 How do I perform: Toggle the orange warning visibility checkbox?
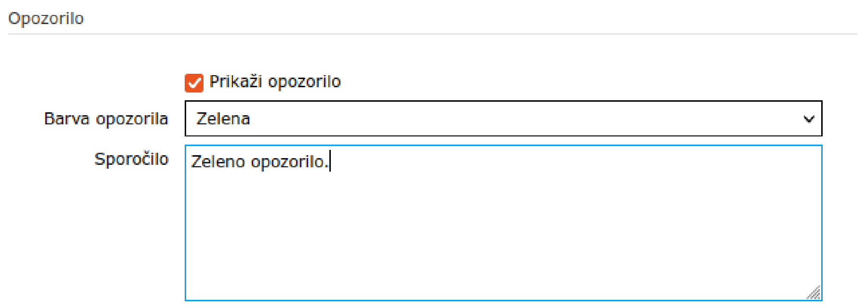pos(195,83)
